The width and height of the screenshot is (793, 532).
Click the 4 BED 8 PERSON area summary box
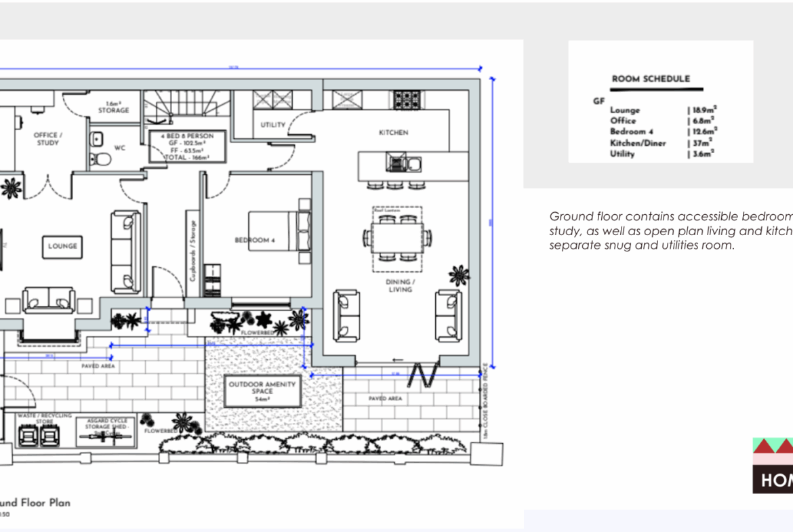pyautogui.click(x=186, y=146)
